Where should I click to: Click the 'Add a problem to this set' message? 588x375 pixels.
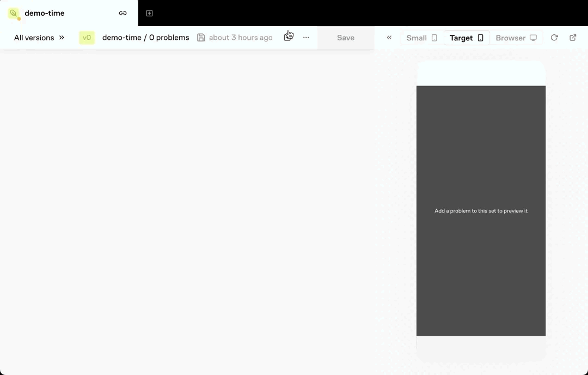(481, 211)
